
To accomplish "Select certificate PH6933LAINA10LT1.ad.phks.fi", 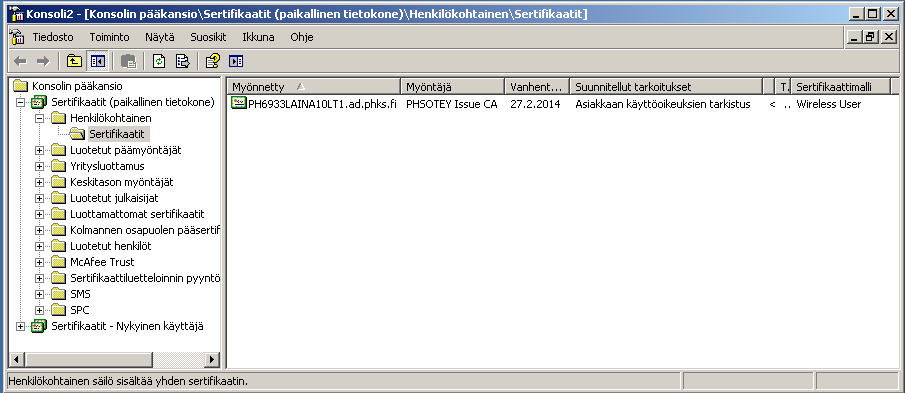I will [322, 104].
